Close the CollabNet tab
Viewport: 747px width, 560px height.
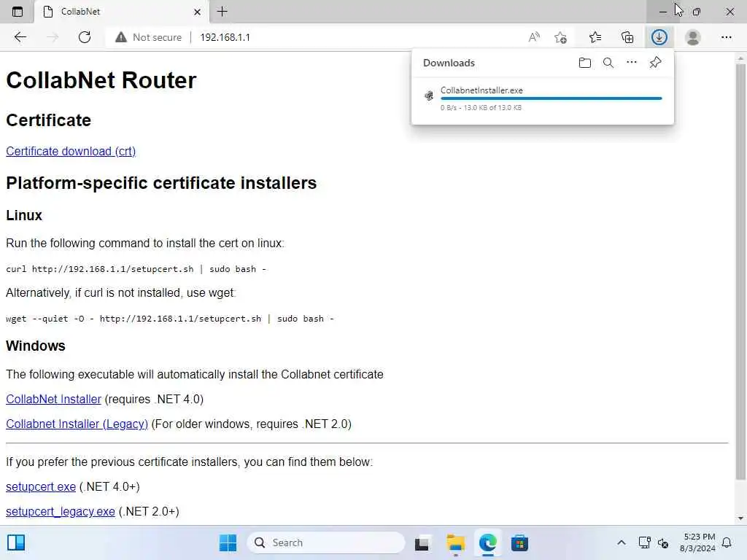[x=197, y=12]
